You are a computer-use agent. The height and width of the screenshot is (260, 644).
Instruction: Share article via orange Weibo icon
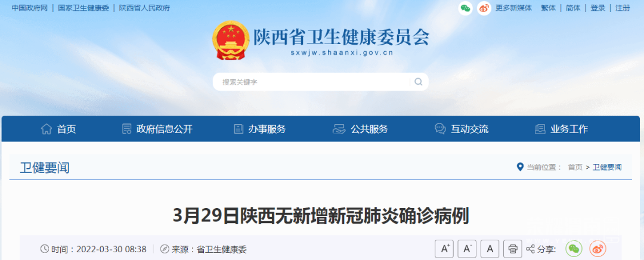click(x=597, y=249)
